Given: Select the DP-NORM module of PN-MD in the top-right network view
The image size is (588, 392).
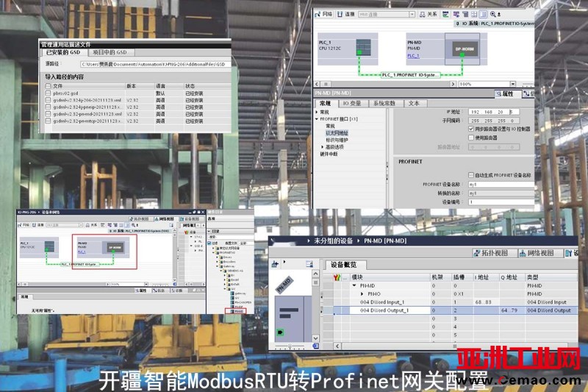Looking at the screenshot, I should coord(465,49).
